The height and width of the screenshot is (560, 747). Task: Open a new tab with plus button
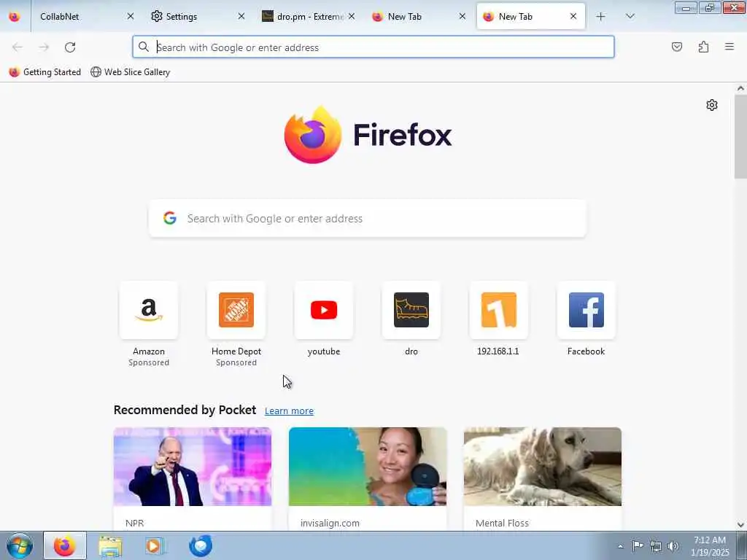click(601, 17)
